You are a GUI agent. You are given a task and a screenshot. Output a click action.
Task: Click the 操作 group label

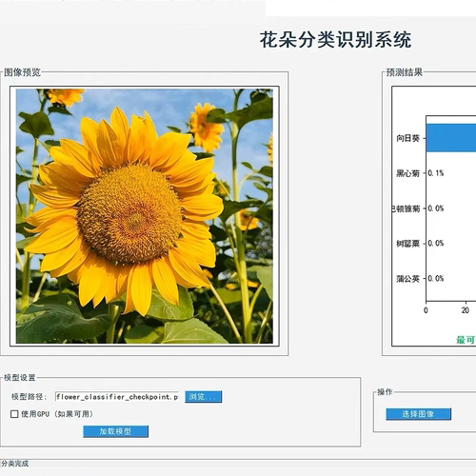click(385, 392)
